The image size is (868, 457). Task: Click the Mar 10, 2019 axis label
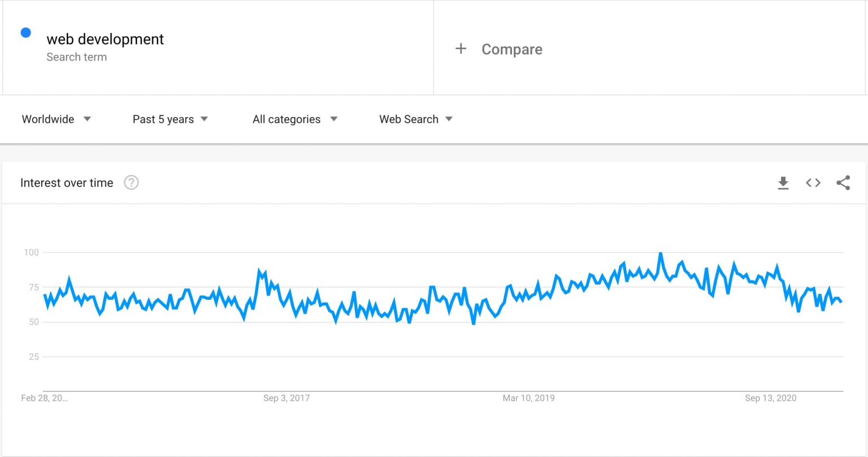click(528, 398)
